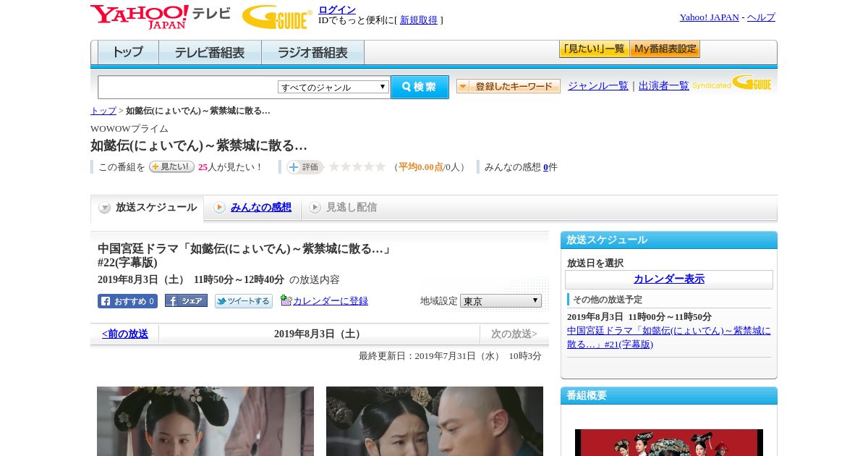Add program with the 見たい! button
This screenshot has height=456, width=868.
click(x=171, y=166)
